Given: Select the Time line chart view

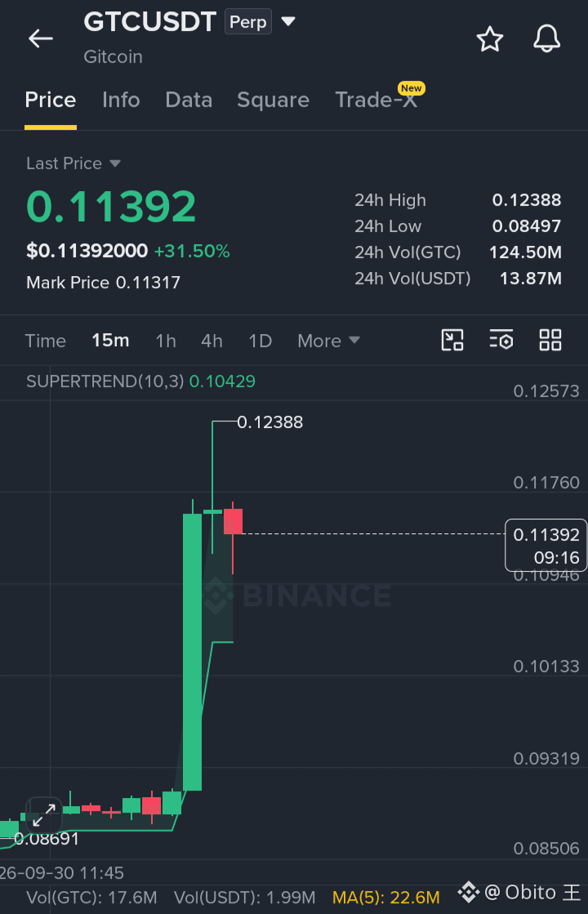Looking at the screenshot, I should tap(46, 341).
